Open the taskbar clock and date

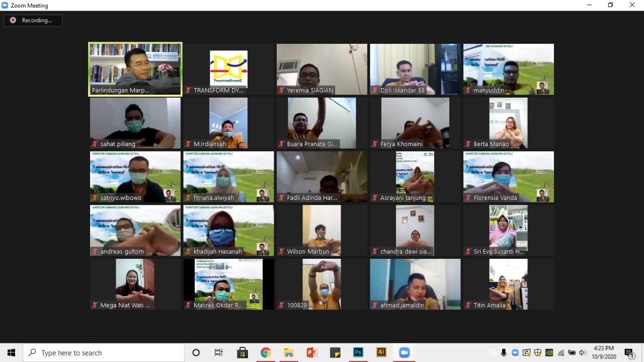click(x=603, y=352)
